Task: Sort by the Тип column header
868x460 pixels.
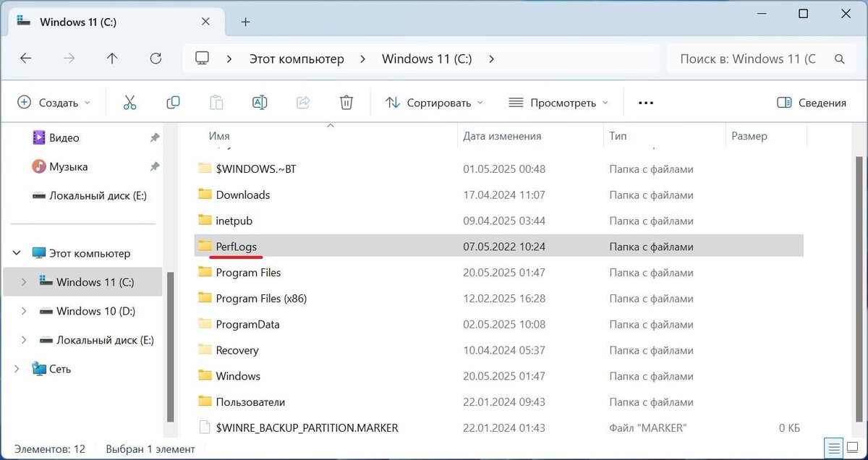Action: click(618, 136)
